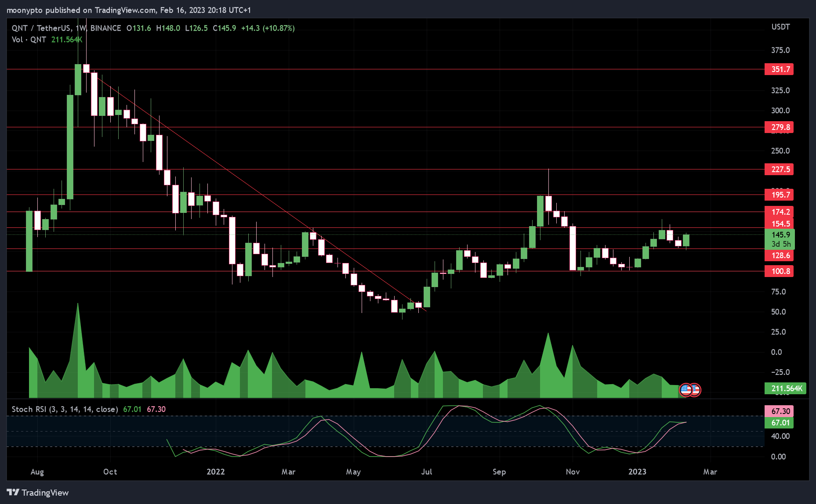Click the 67.01 Stoch RSI axis label
Viewport: 816px width, 504px height.
tap(779, 423)
